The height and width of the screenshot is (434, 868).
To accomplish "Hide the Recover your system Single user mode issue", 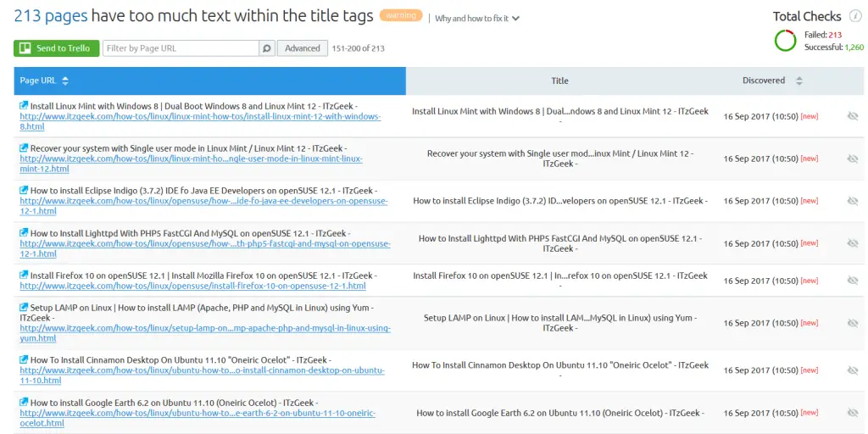I will coord(853,159).
